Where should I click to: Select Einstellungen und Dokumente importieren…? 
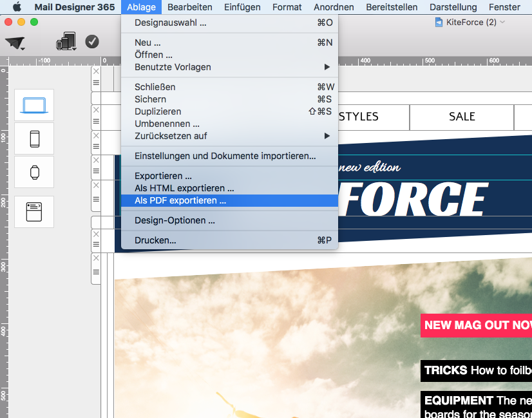[230, 156]
